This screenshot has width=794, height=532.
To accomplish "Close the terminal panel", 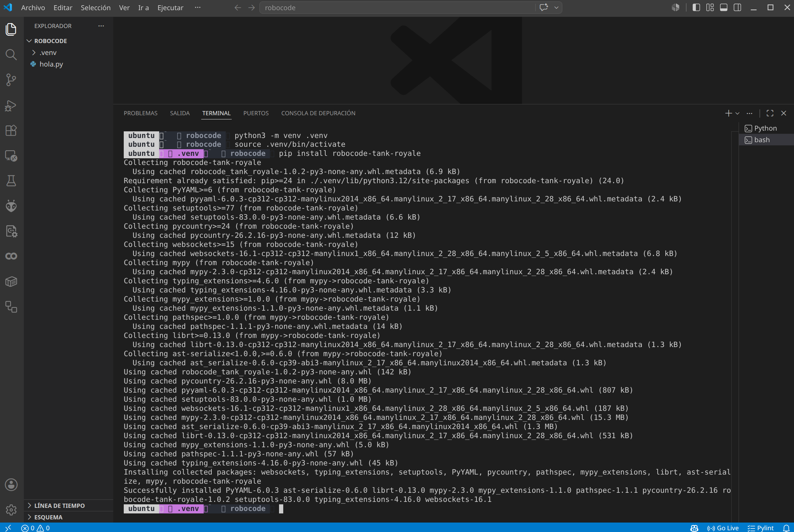I will [x=783, y=113].
